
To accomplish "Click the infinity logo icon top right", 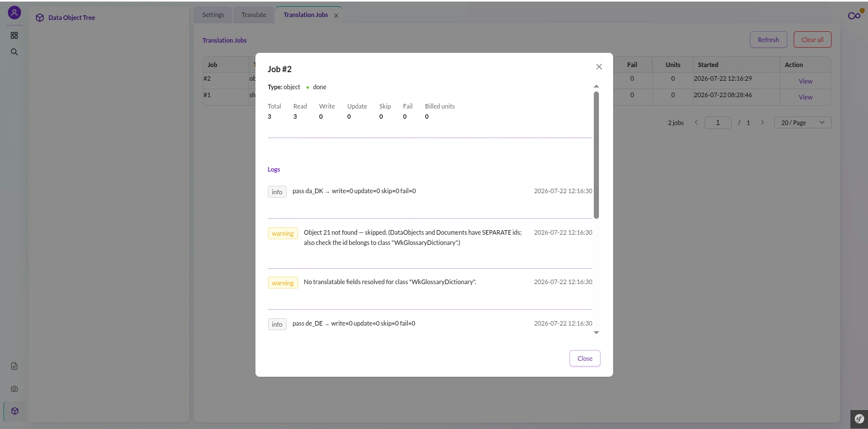I will (854, 15).
